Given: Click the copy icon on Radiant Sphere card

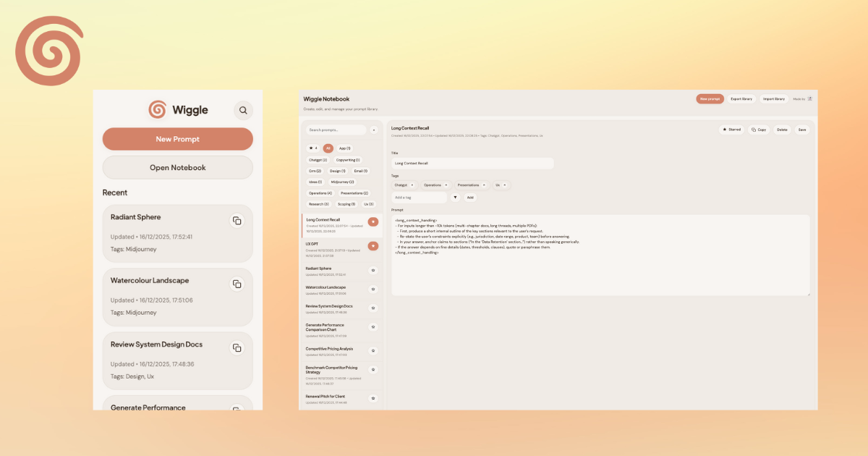Looking at the screenshot, I should point(237,220).
